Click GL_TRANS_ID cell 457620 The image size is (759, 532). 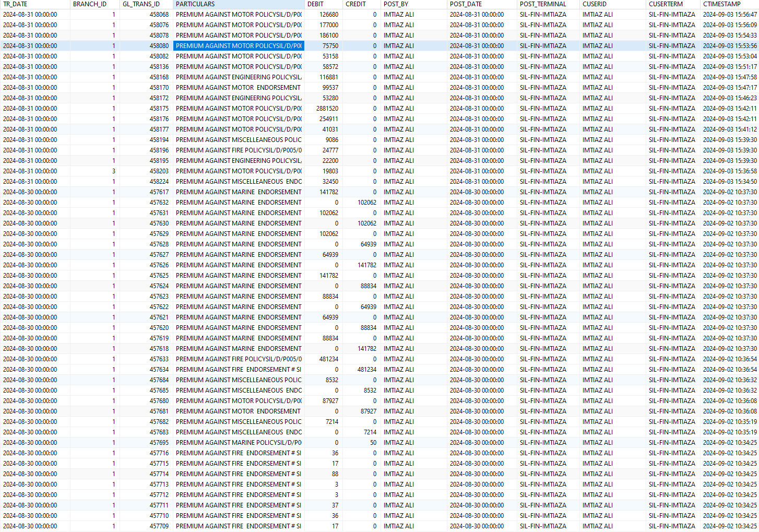click(x=159, y=328)
